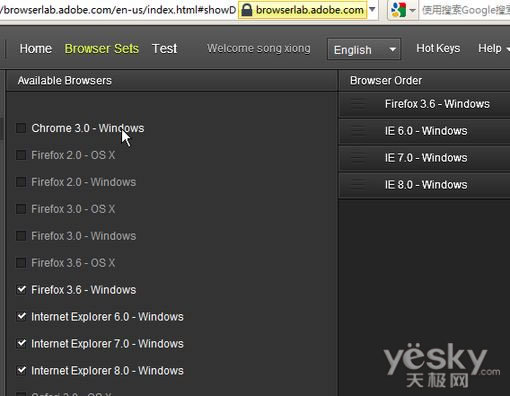Open the Hot Keys link
510x396 pixels.
pos(438,48)
